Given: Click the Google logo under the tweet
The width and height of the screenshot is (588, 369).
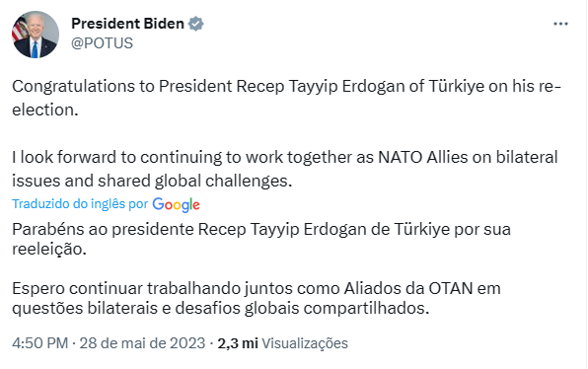Looking at the screenshot, I should click(176, 205).
